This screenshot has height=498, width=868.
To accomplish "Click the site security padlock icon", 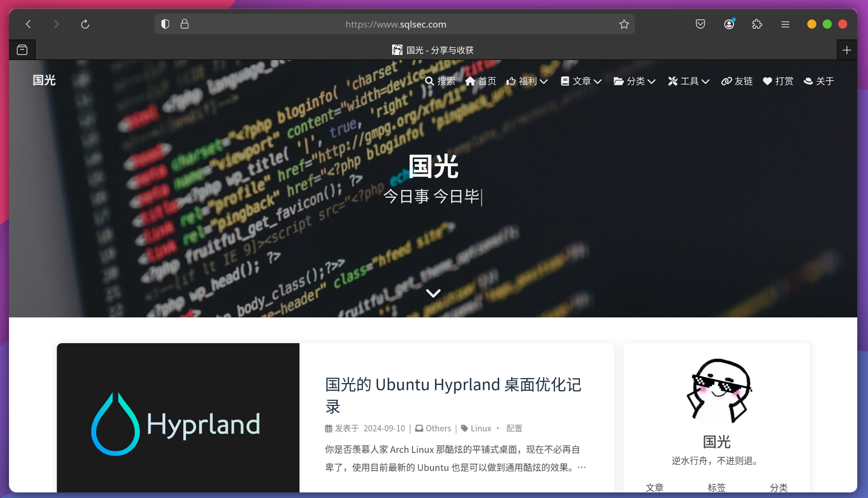I will 184,24.
